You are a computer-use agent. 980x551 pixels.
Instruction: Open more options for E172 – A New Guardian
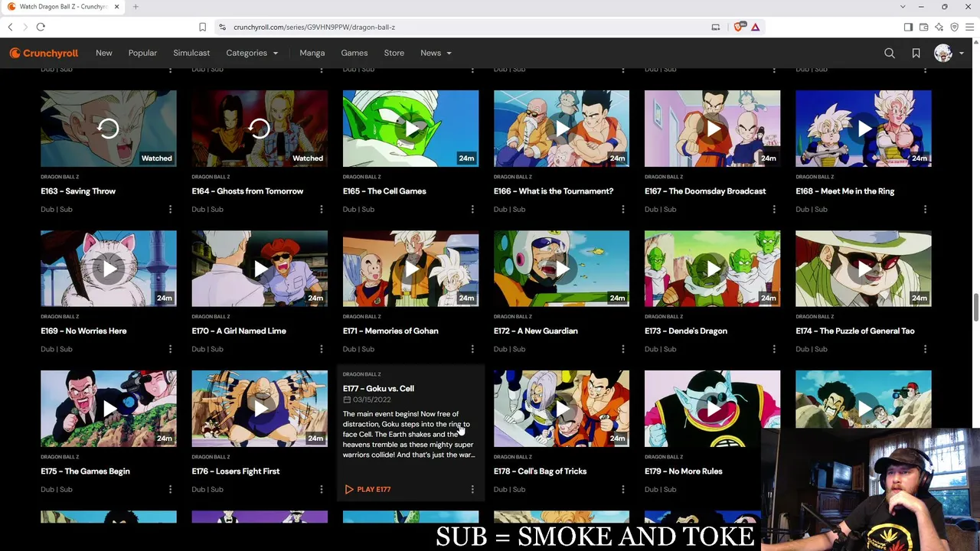[x=622, y=349]
